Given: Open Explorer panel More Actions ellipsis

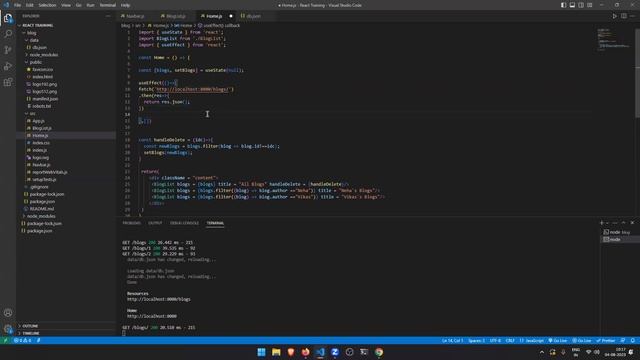Looking at the screenshot, I should pos(108,16).
